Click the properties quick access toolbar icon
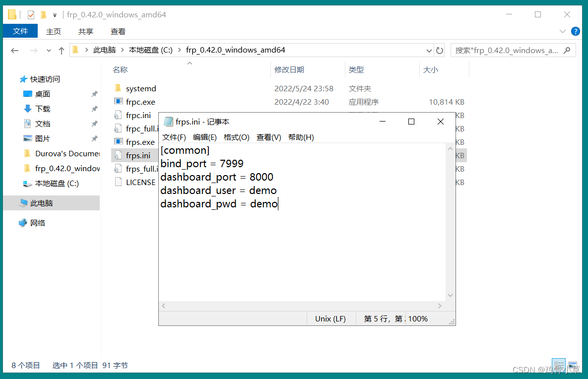The width and height of the screenshot is (588, 379). click(31, 15)
